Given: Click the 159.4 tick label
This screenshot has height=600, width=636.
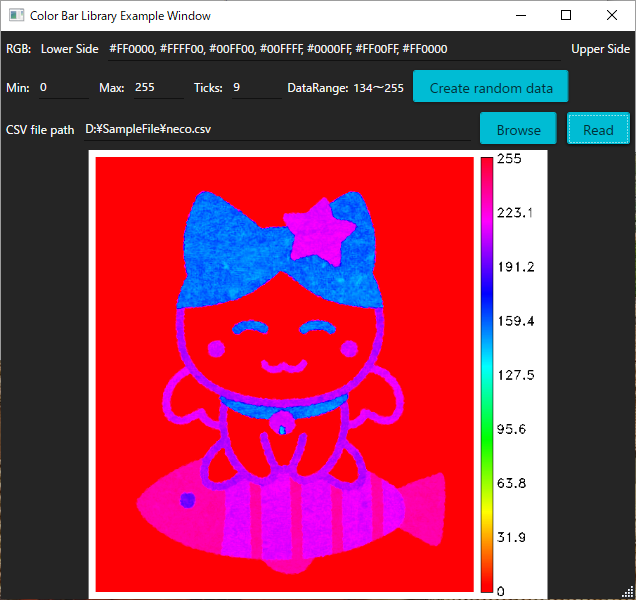Looking at the screenshot, I should tap(516, 321).
